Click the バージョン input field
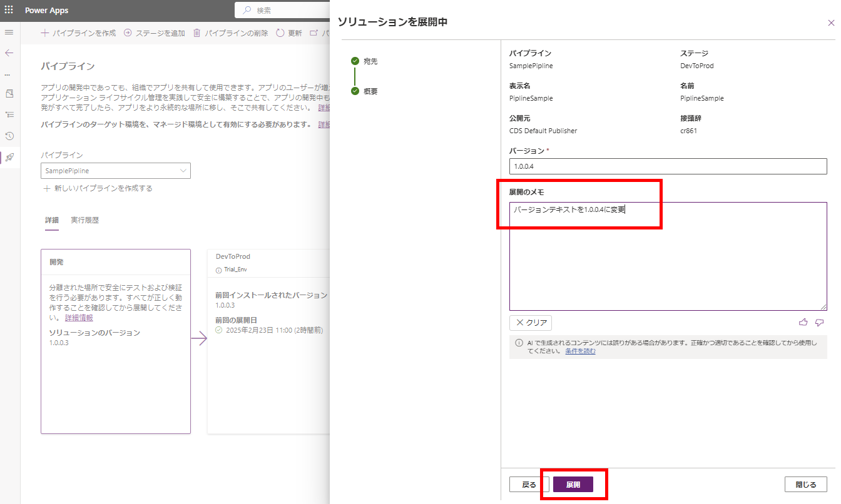841x504 pixels. click(668, 166)
